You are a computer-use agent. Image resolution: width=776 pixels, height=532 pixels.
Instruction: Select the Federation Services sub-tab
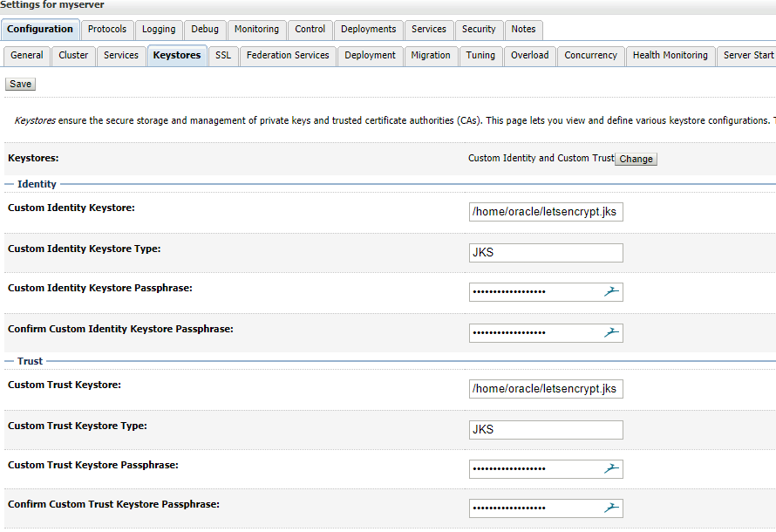288,56
